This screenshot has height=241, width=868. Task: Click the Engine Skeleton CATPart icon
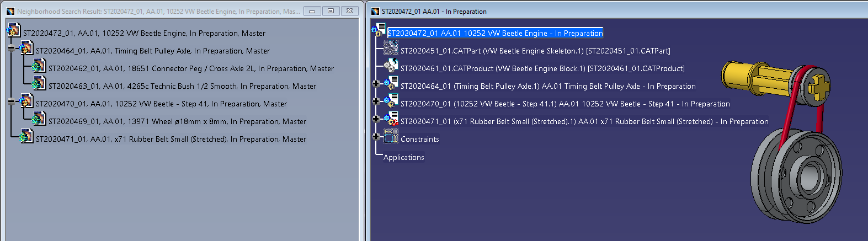coord(391,50)
